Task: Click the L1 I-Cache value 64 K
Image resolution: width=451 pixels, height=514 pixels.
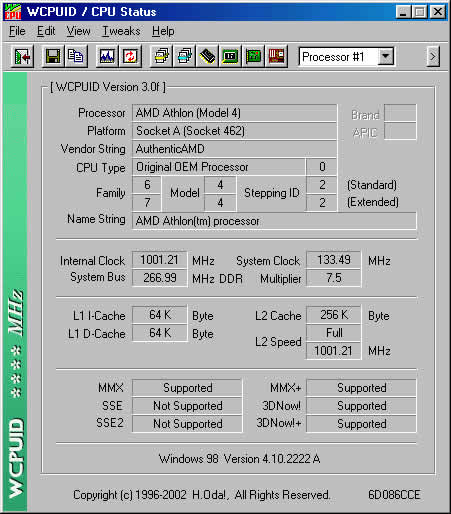Action: tap(160, 315)
